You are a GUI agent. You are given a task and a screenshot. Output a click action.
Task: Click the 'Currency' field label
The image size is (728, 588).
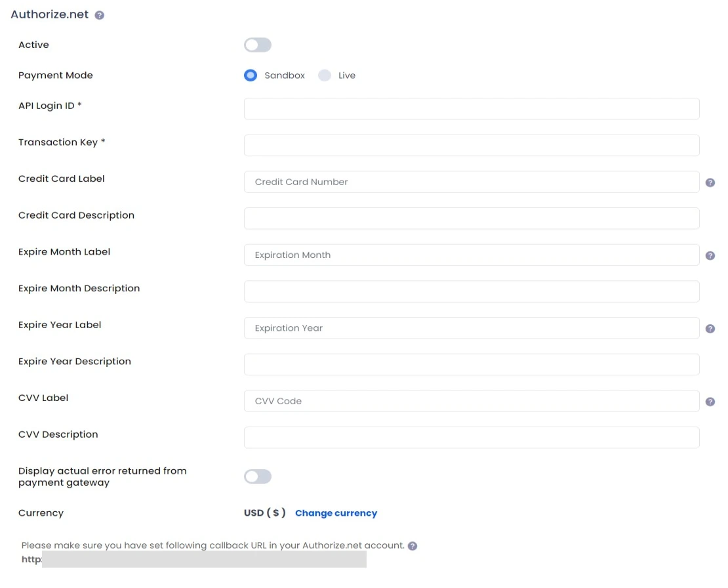coord(41,513)
